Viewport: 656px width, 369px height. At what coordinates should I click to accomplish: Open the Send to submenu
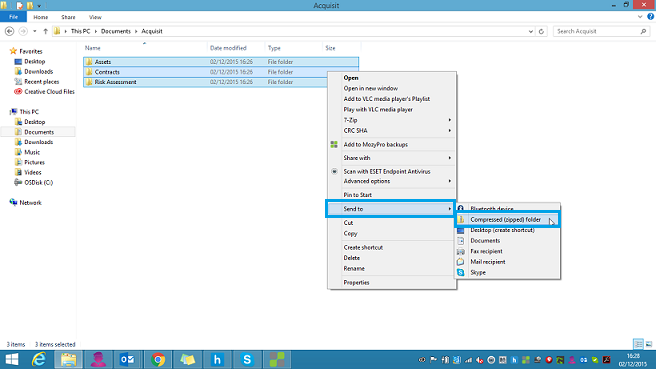pos(392,209)
